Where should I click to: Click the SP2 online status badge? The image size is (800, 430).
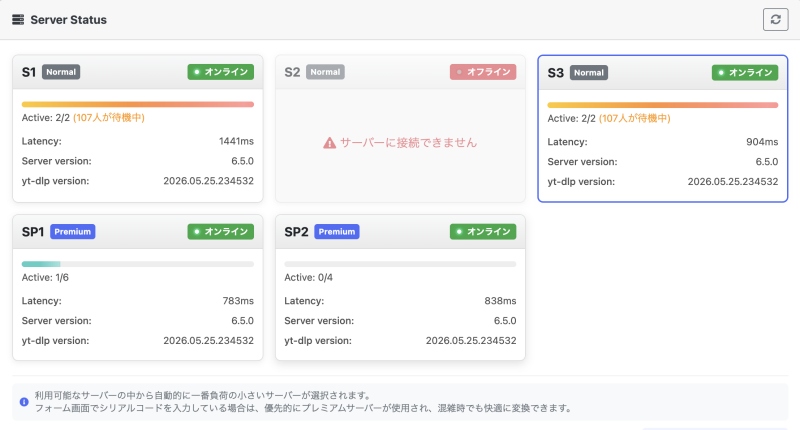483,232
